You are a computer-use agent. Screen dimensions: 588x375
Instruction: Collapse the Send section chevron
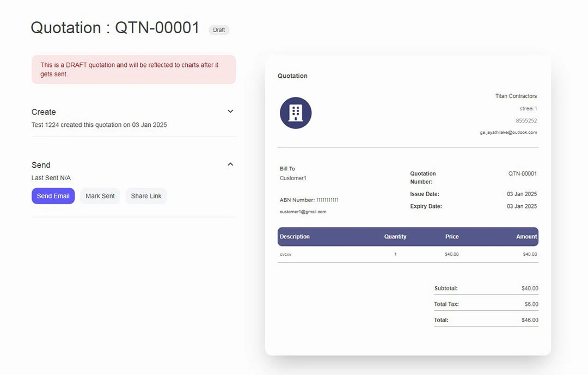(230, 164)
